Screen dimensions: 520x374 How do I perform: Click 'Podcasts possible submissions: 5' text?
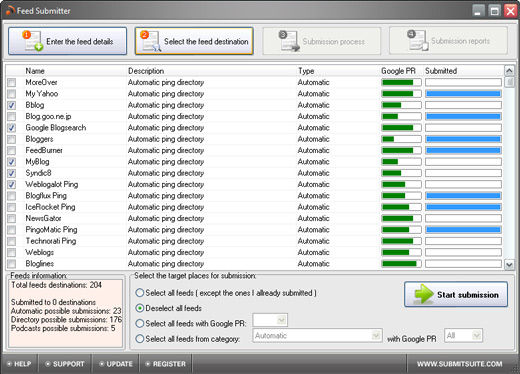(x=63, y=328)
